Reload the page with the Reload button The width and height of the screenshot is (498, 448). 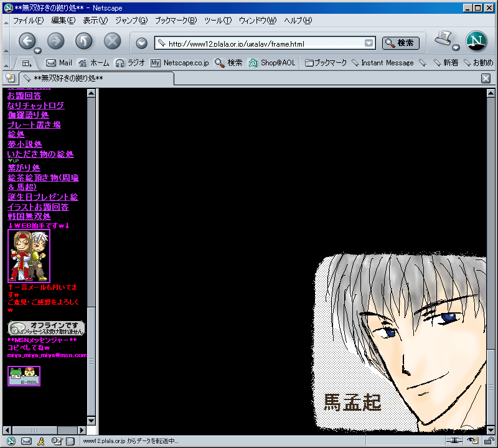coord(84,41)
